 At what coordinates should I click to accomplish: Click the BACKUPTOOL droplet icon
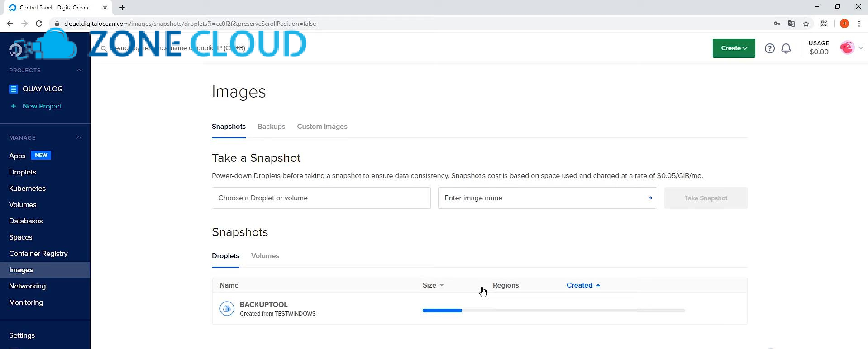(x=227, y=309)
